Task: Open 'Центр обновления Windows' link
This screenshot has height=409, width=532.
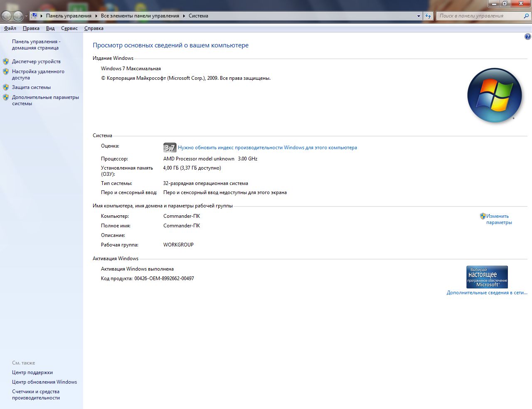Action: pyautogui.click(x=44, y=382)
